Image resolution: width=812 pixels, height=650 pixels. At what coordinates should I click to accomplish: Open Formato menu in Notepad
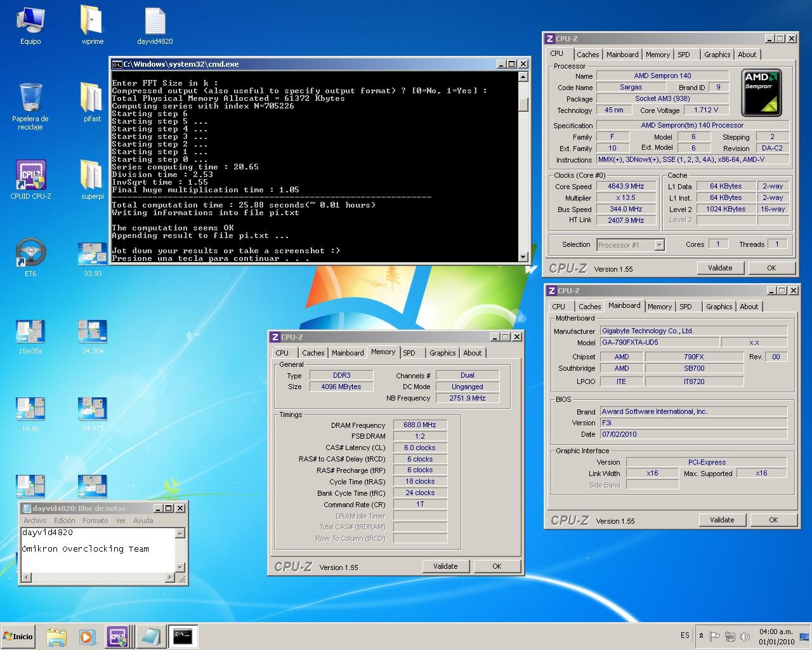[x=95, y=521]
